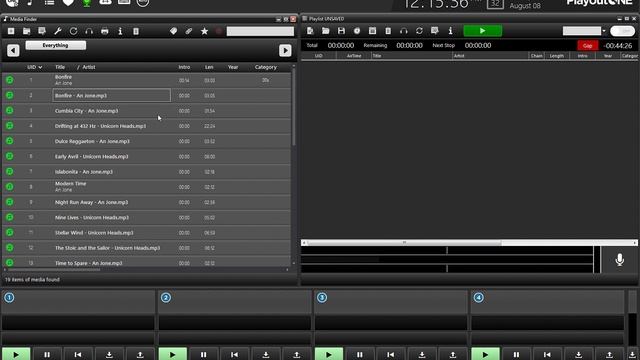Toggle the Playlist on/off switch
The width and height of the screenshot is (640, 360).
point(622,31)
